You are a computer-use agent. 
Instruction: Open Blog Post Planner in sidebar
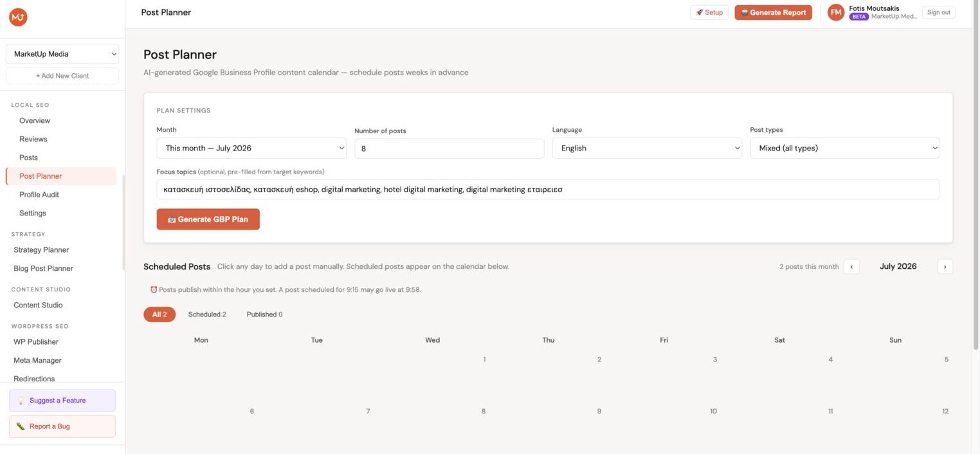pos(43,269)
